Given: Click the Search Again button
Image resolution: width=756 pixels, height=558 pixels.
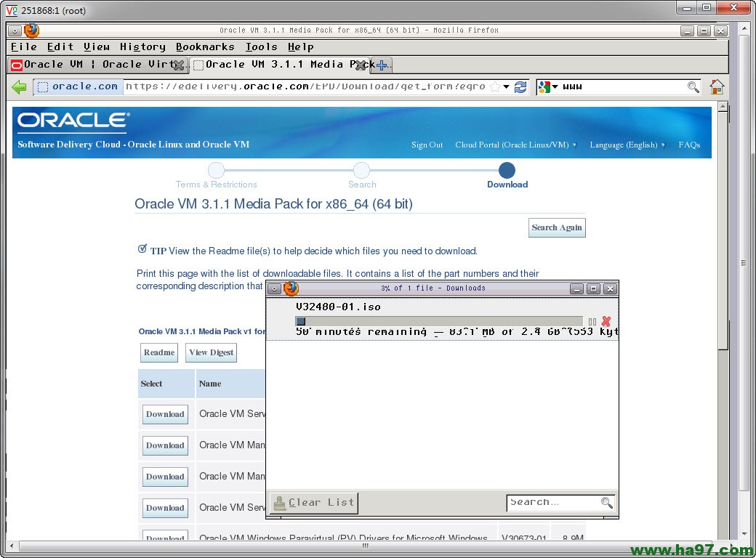Looking at the screenshot, I should click(x=557, y=227).
